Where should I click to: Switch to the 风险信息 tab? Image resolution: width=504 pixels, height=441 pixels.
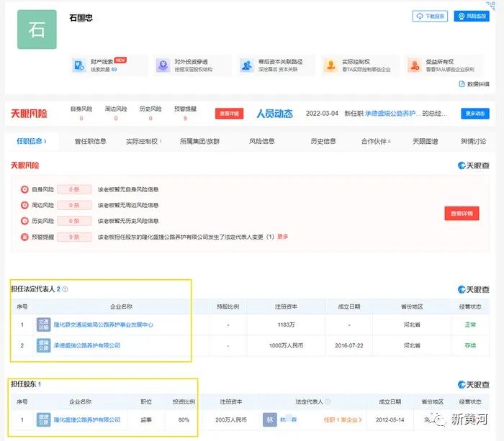261,141
